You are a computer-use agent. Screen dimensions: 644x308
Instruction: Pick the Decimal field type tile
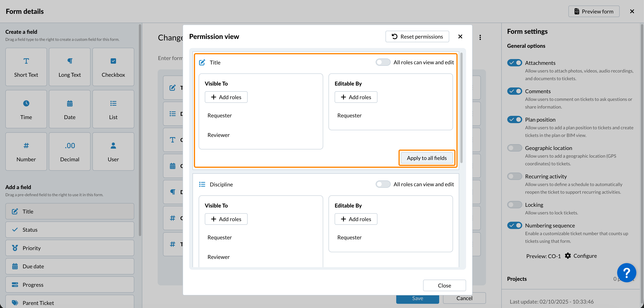[x=69, y=152]
